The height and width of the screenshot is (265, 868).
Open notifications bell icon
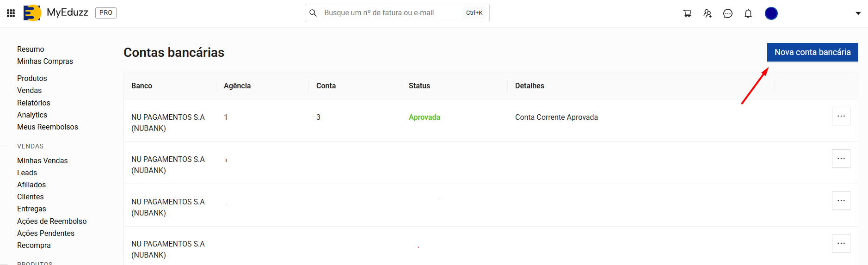pyautogui.click(x=748, y=13)
